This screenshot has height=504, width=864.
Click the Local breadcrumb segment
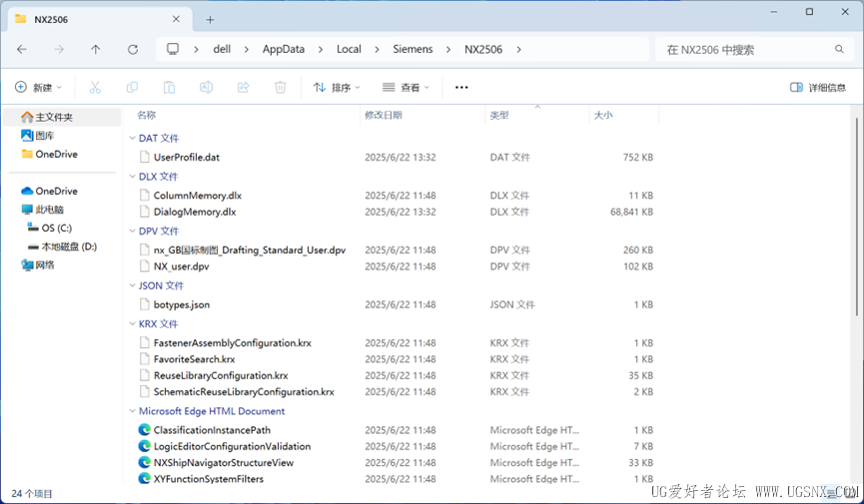tap(349, 49)
